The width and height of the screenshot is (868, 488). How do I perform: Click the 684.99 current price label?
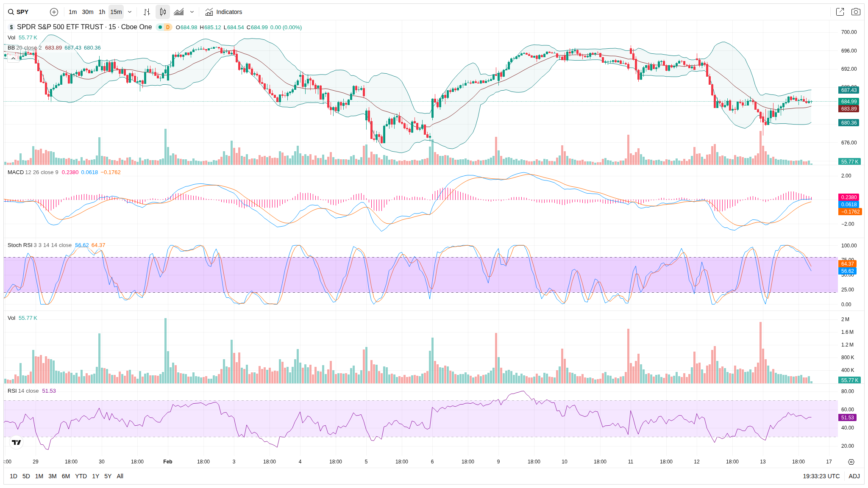pyautogui.click(x=849, y=102)
